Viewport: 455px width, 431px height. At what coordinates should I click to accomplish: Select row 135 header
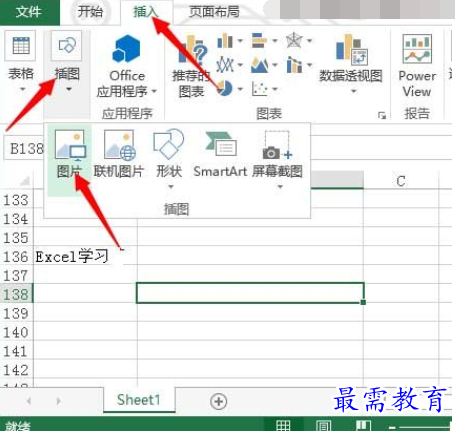click(x=16, y=238)
